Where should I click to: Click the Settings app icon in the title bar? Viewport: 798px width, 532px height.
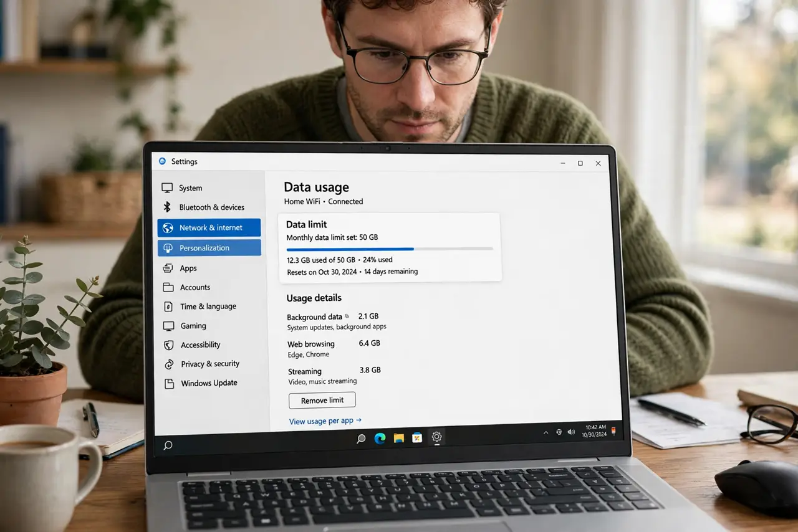pos(163,161)
